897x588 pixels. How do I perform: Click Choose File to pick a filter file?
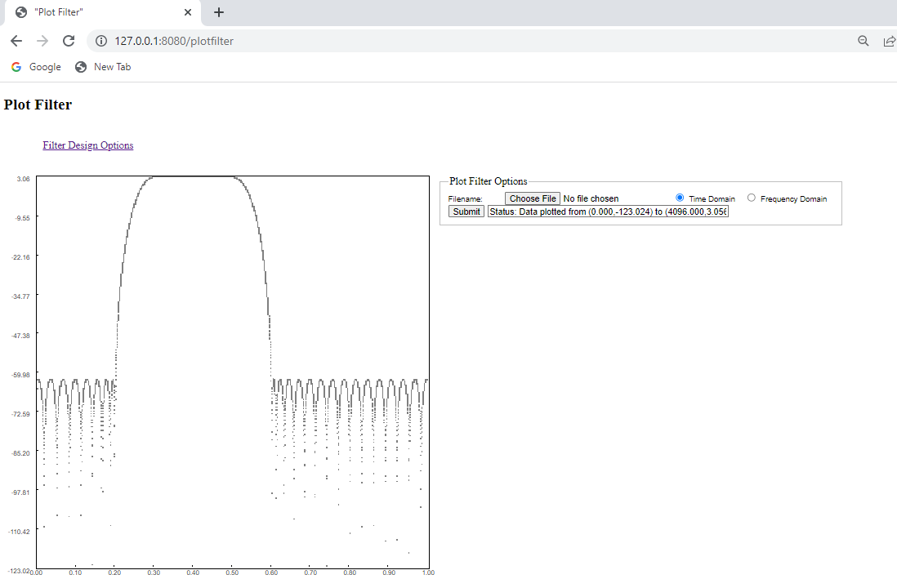[532, 198]
